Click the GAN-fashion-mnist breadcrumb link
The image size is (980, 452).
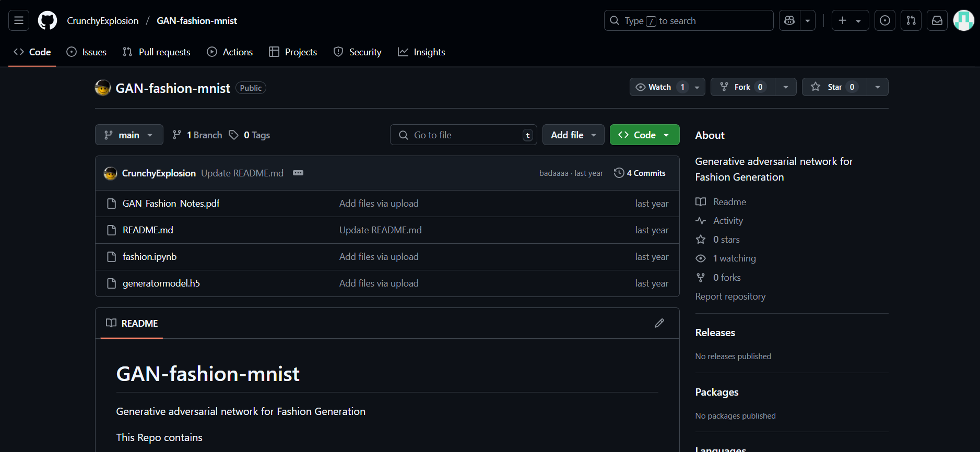point(197,21)
